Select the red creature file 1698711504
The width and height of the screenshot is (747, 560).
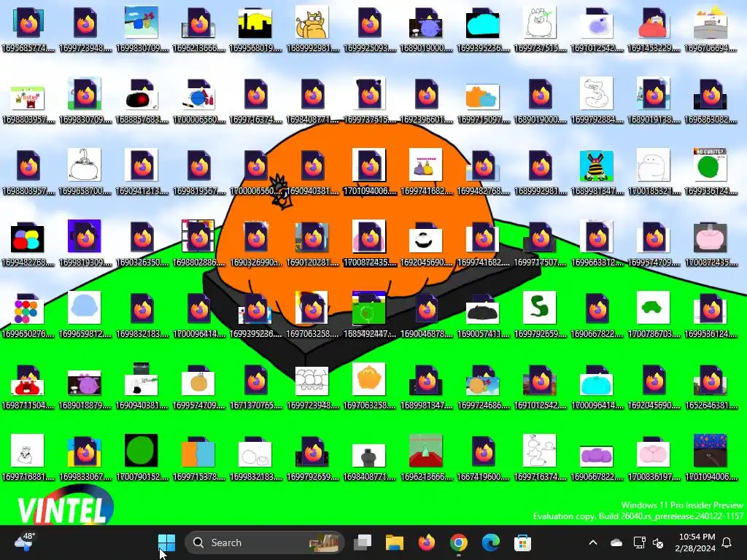[28, 386]
